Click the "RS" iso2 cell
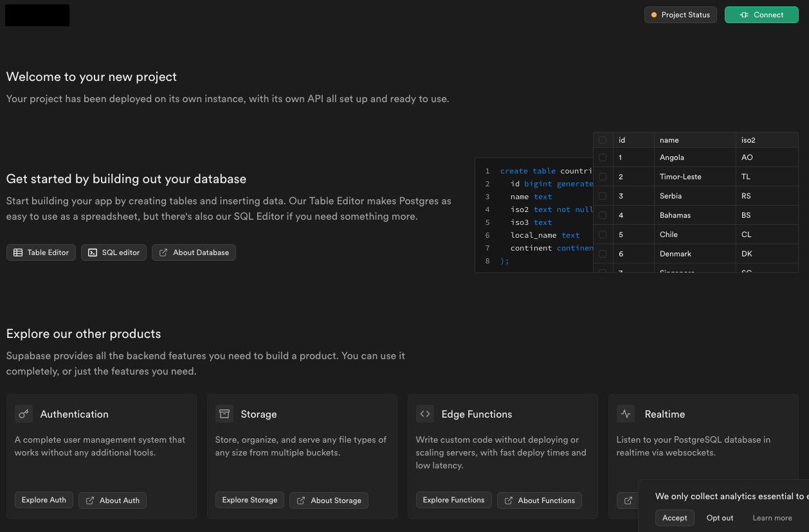The width and height of the screenshot is (809, 532). click(767, 196)
